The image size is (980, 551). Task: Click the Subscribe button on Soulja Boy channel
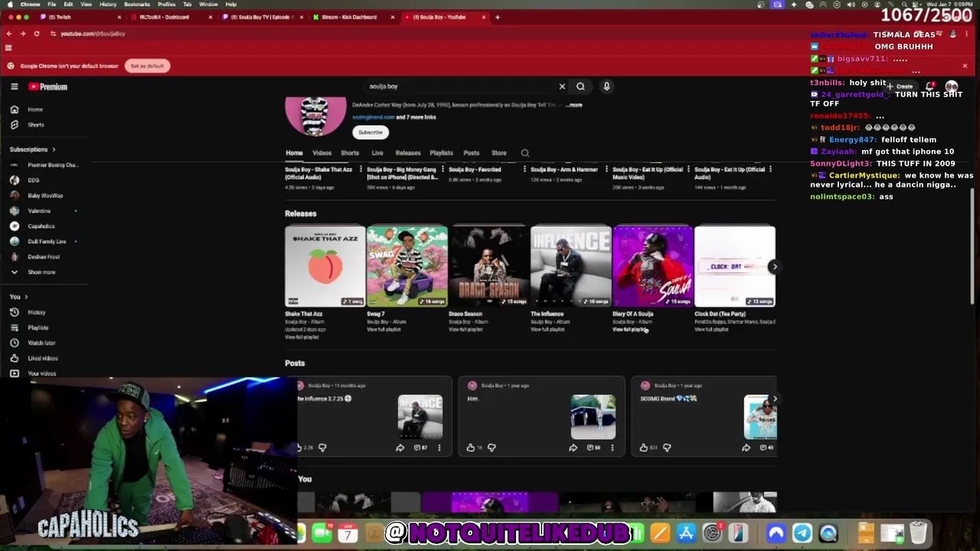pos(370,132)
